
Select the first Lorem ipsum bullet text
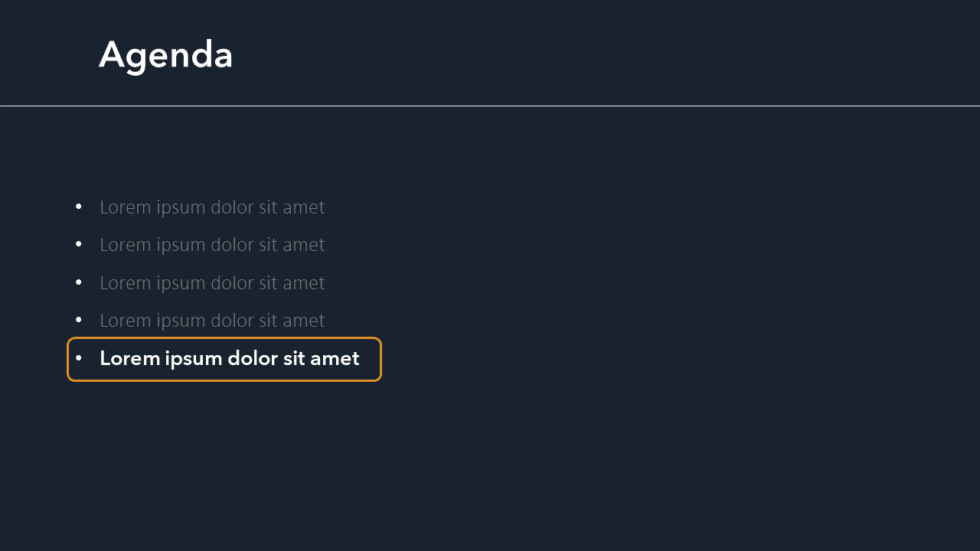point(212,207)
